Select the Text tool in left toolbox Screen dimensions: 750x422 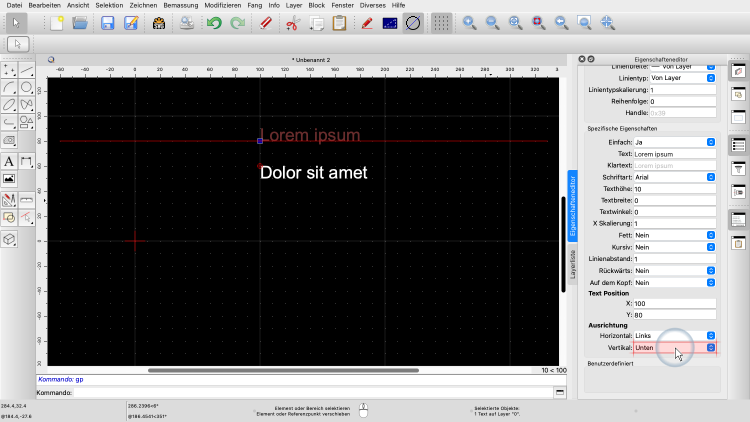(9, 160)
